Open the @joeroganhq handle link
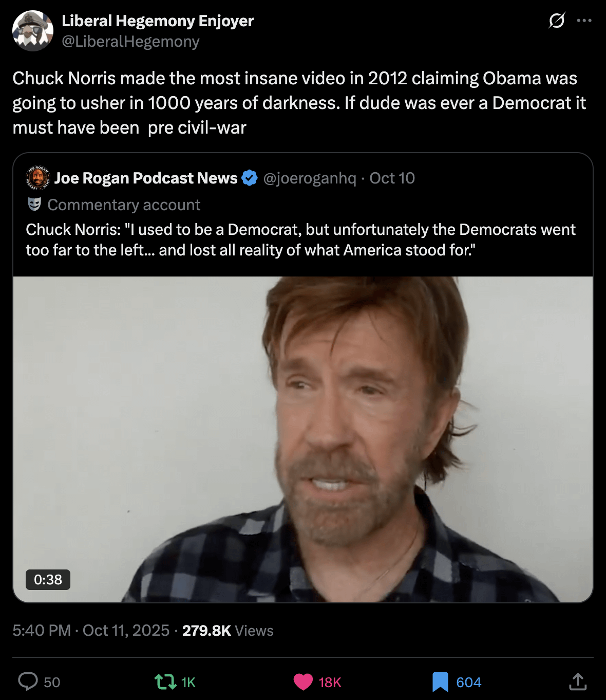 310,178
